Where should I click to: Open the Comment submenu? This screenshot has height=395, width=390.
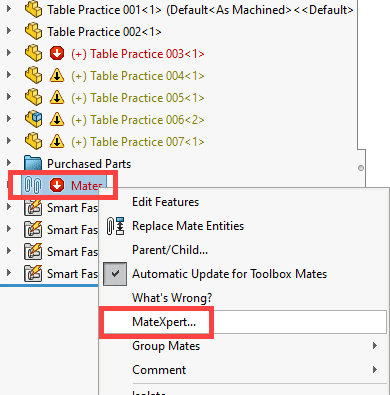coord(159,370)
